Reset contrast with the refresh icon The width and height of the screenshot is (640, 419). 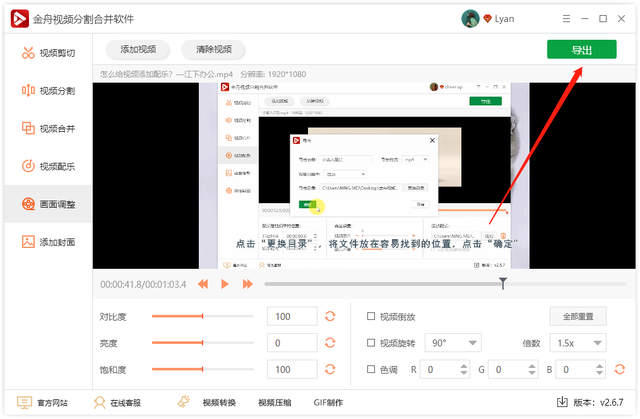330,316
